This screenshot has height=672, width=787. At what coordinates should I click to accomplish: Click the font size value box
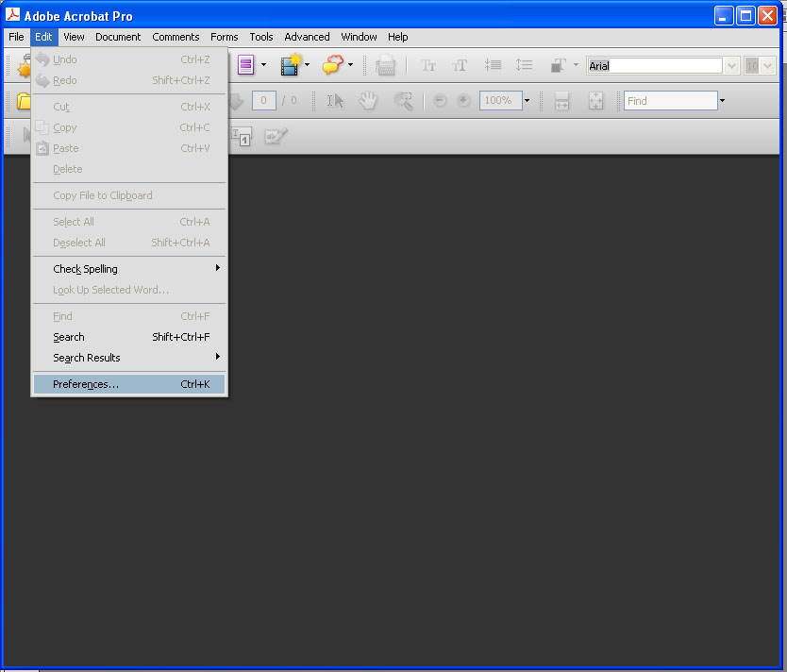[752, 66]
